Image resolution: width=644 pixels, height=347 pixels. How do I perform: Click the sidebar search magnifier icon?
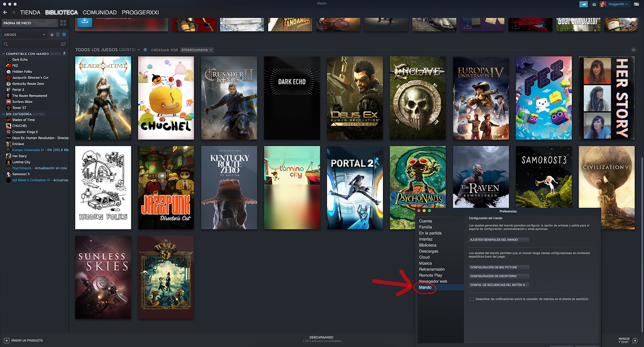point(6,44)
